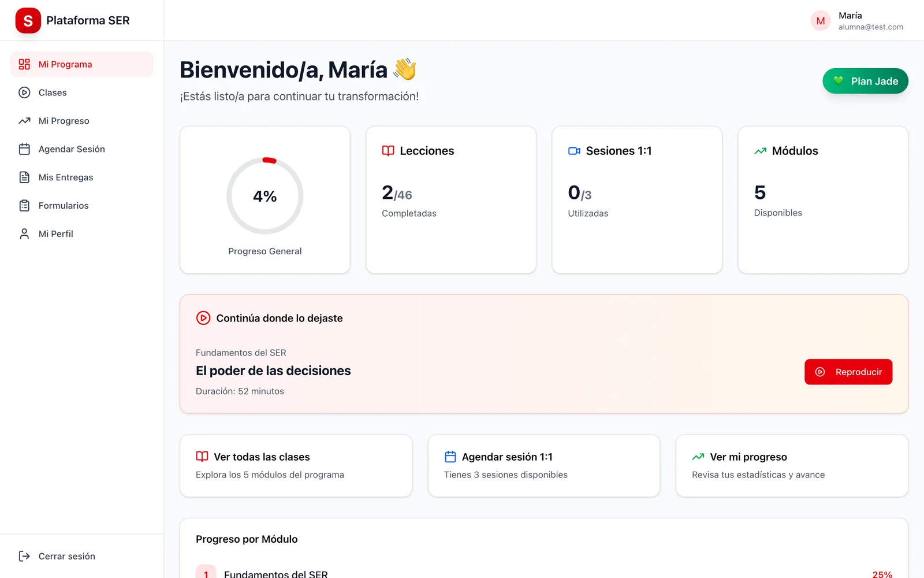Screen dimensions: 924x578
Task: Click the Clases play-circle sidebar icon
Action: [x=24, y=92]
